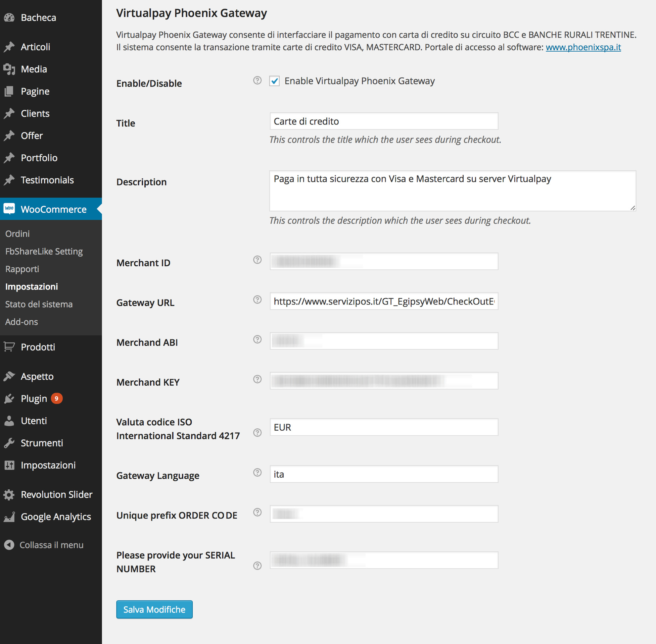
Task: Click the help icon for Merchand KEY
Action: pos(257,379)
